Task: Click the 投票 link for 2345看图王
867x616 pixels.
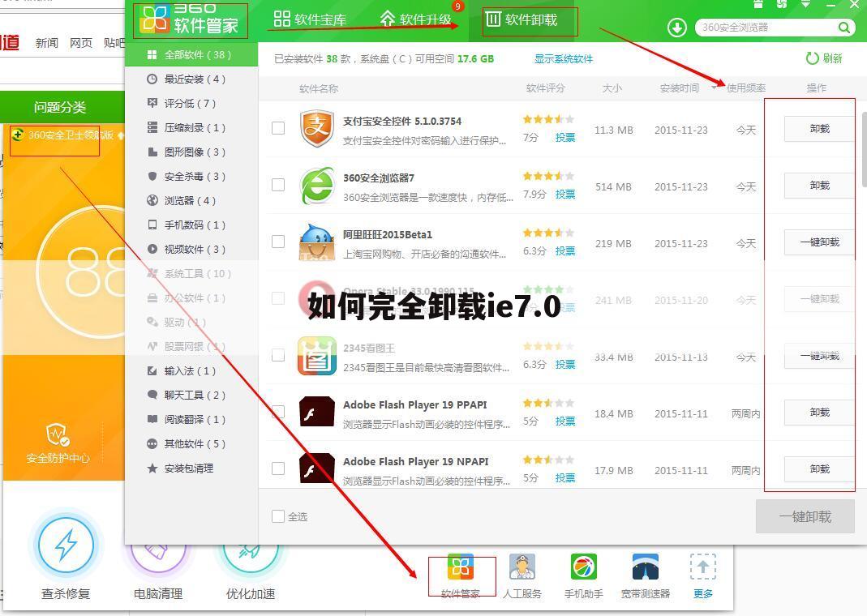Action: tap(565, 365)
